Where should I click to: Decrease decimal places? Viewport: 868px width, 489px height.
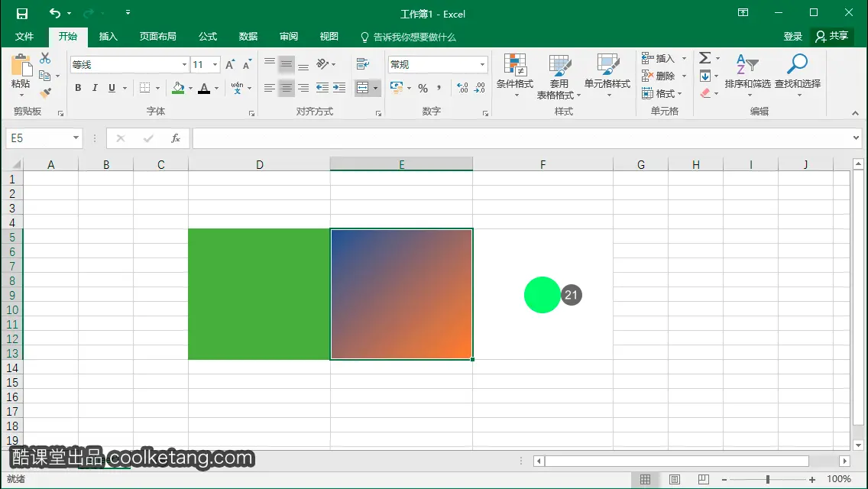[x=479, y=88]
